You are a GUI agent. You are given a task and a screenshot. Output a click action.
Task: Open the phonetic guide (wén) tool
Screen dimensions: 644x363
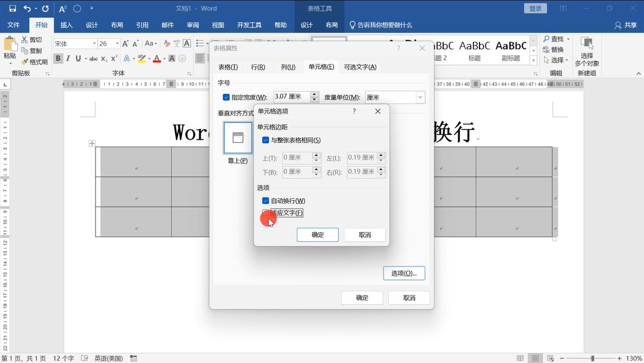click(x=176, y=44)
